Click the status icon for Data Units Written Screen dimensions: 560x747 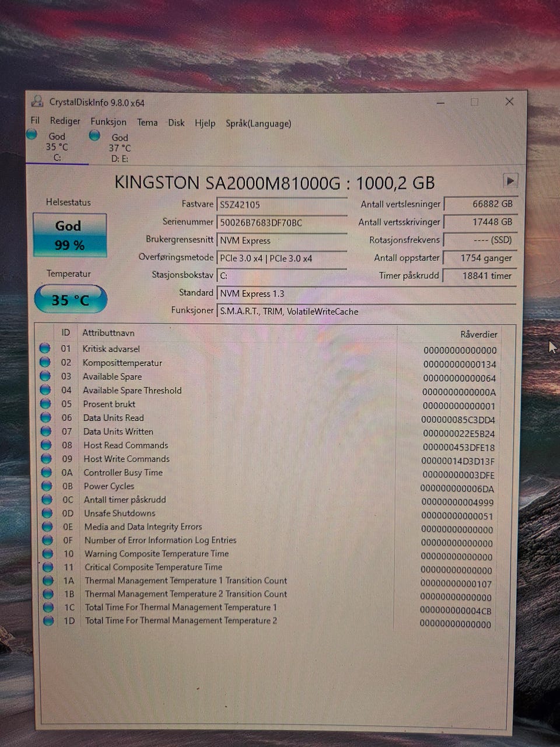45,431
